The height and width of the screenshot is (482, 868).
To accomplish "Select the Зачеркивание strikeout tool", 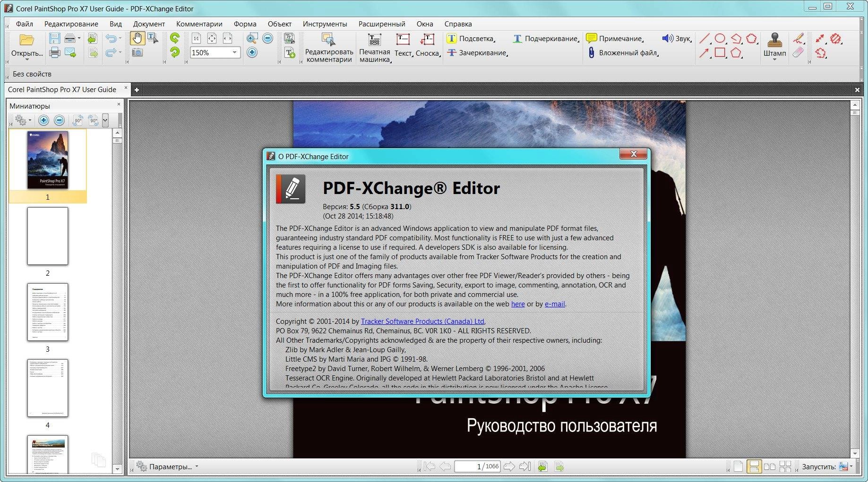I will click(477, 53).
